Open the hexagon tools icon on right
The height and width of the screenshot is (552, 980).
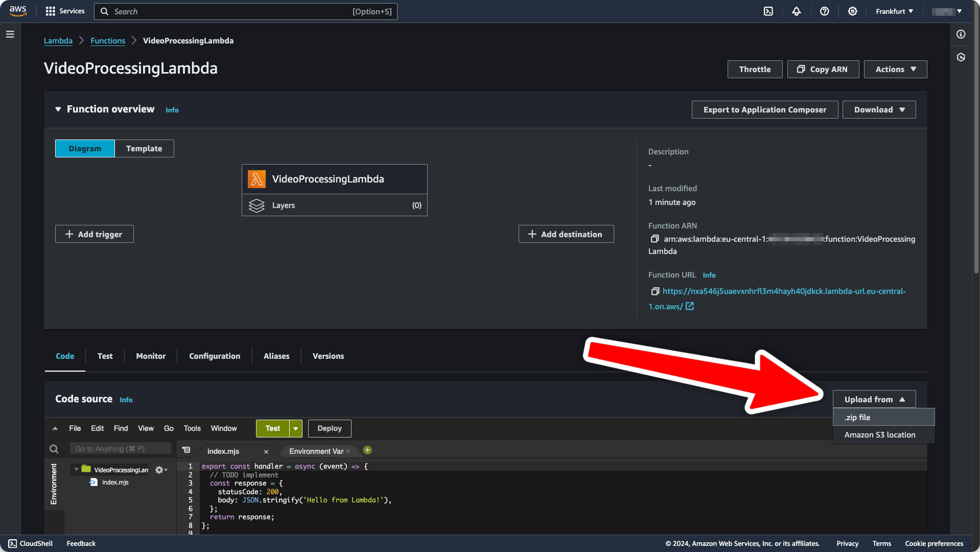point(961,57)
